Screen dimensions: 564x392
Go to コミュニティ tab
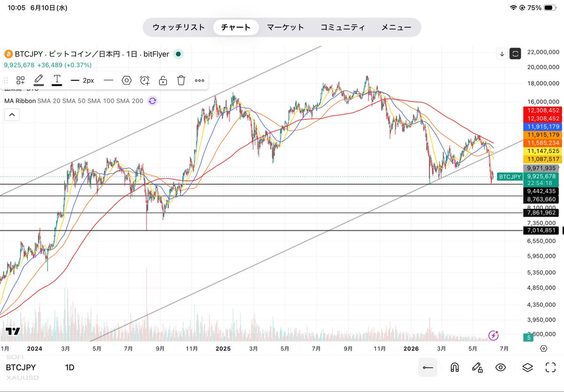(x=343, y=27)
